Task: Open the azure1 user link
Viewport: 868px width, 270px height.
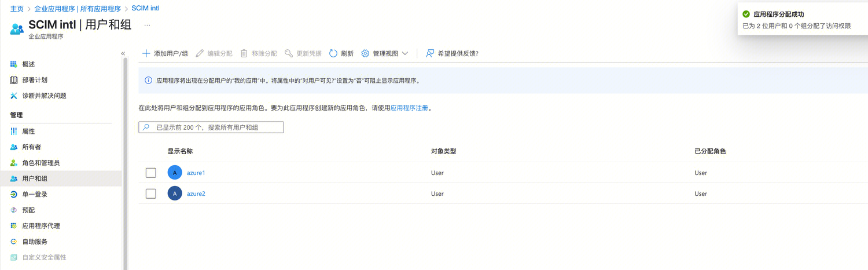Action: click(196, 173)
